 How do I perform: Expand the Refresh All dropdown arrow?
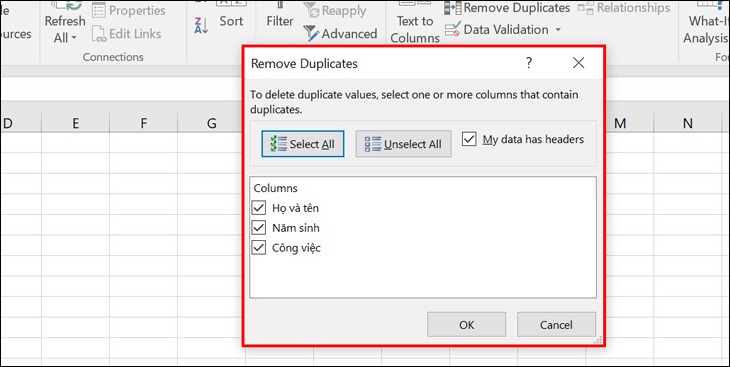click(x=74, y=38)
